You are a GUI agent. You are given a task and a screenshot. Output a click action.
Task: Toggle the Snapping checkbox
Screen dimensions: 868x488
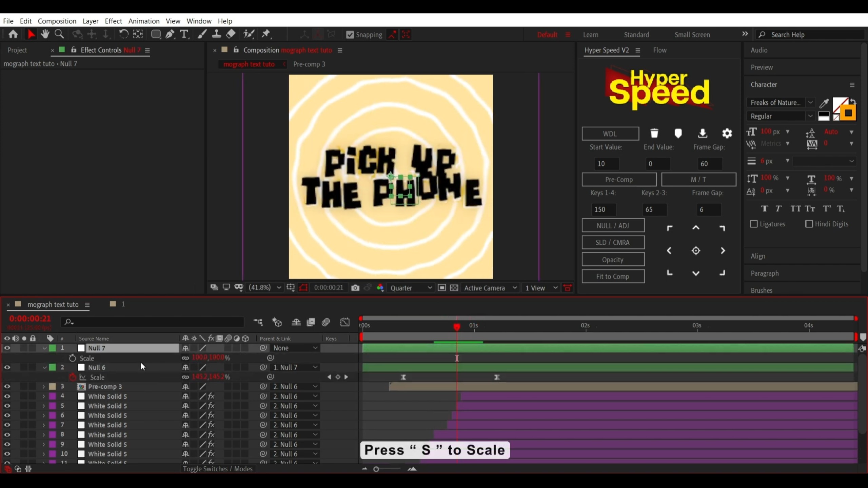tap(350, 35)
